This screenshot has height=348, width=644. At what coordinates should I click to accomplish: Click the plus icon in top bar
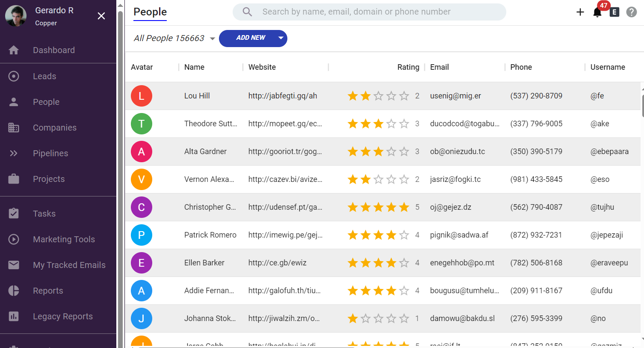pos(580,12)
